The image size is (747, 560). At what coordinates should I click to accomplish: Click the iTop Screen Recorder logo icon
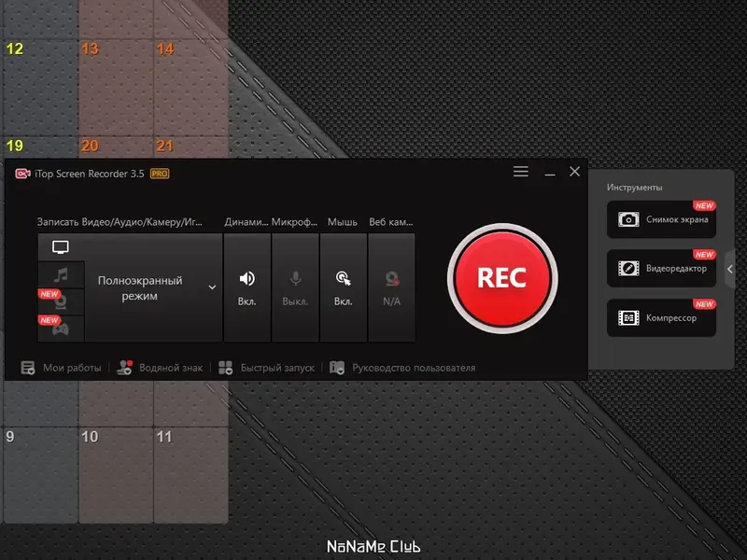coord(22,174)
